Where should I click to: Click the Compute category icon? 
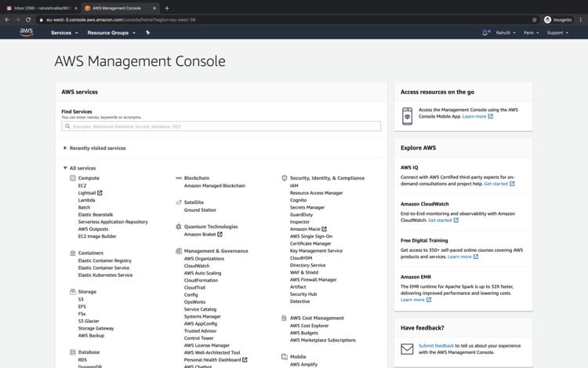(x=73, y=178)
